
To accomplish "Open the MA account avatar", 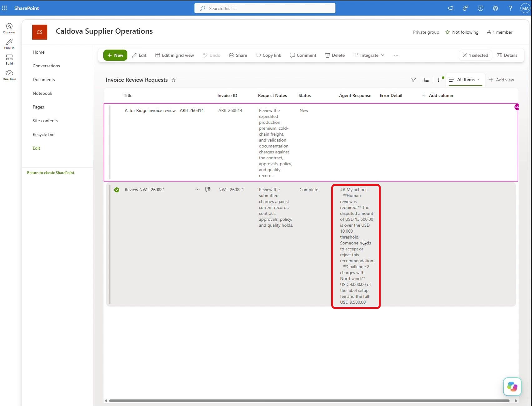I will 525,8.
